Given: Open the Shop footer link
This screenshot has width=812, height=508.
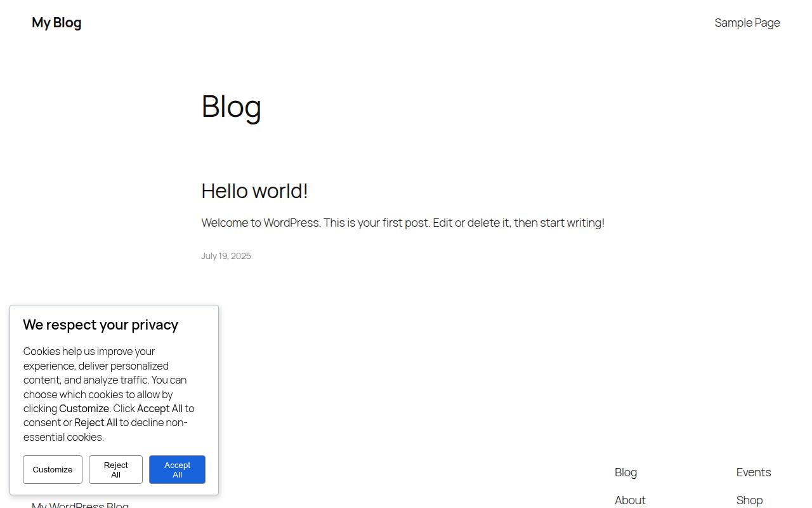Looking at the screenshot, I should pyautogui.click(x=749, y=500).
